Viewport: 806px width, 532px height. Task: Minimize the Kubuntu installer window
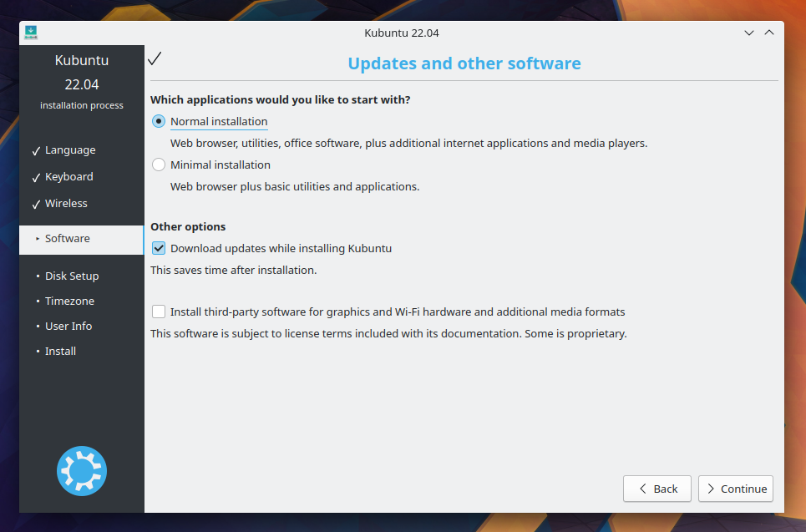(749, 33)
